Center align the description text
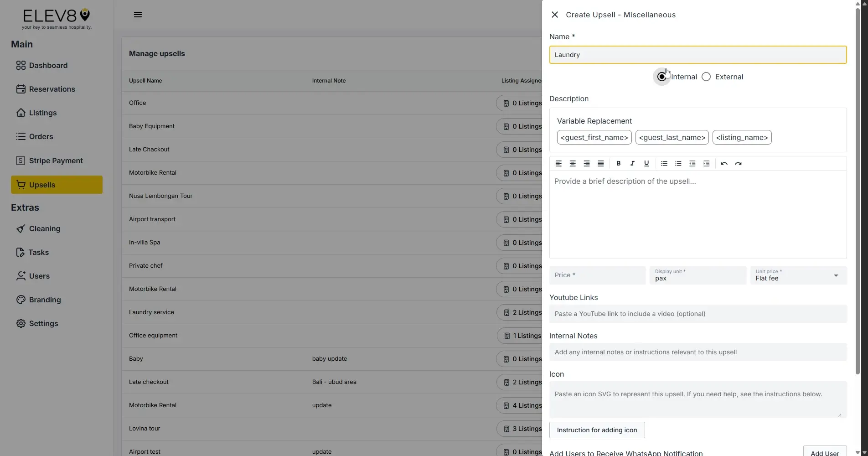 click(573, 163)
